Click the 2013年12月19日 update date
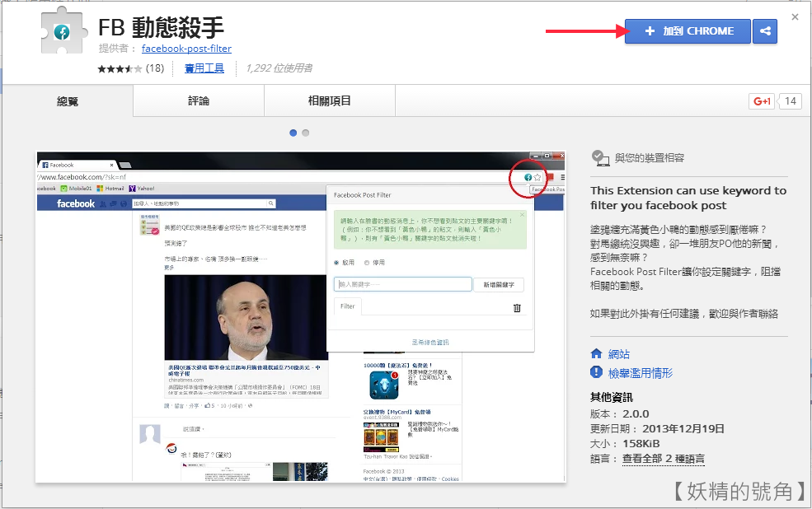The image size is (812, 509). pos(683,429)
